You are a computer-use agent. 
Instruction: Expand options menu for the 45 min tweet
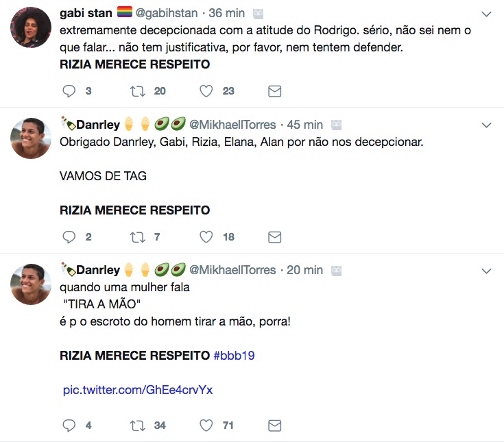486,125
